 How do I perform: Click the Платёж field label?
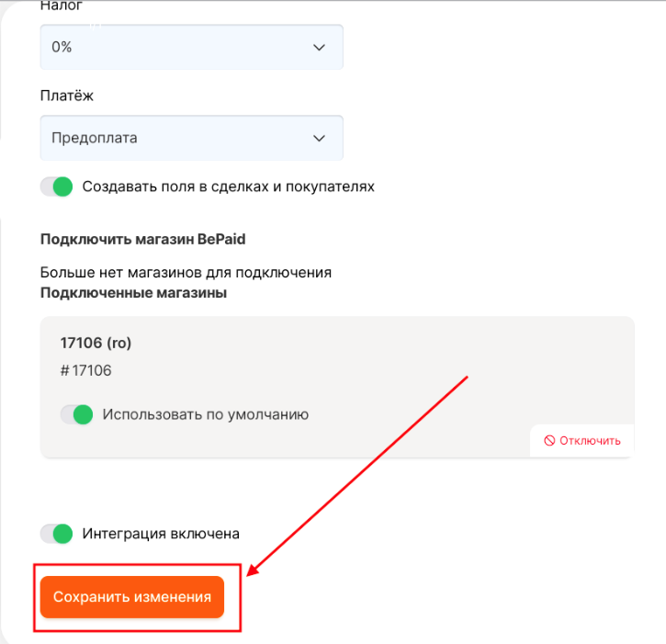(x=67, y=96)
